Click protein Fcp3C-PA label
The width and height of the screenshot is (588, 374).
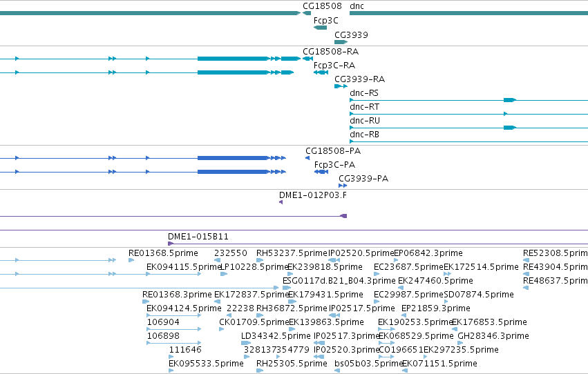pyautogui.click(x=334, y=165)
